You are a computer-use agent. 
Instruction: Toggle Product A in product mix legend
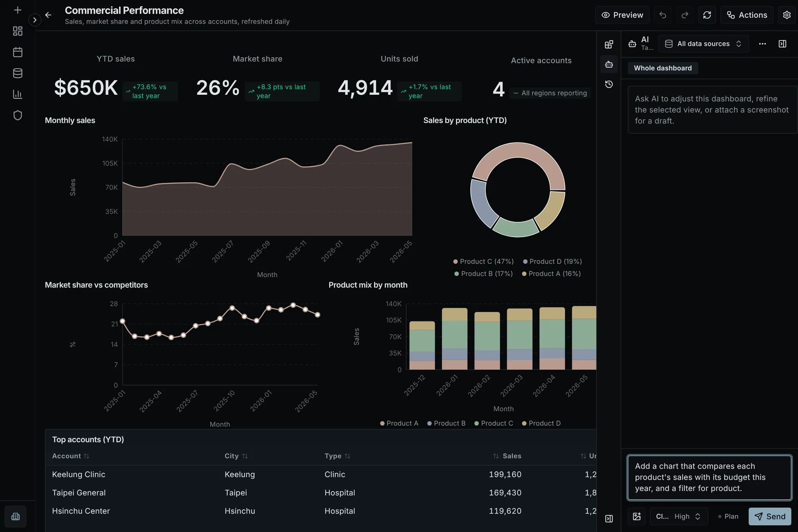coord(399,423)
